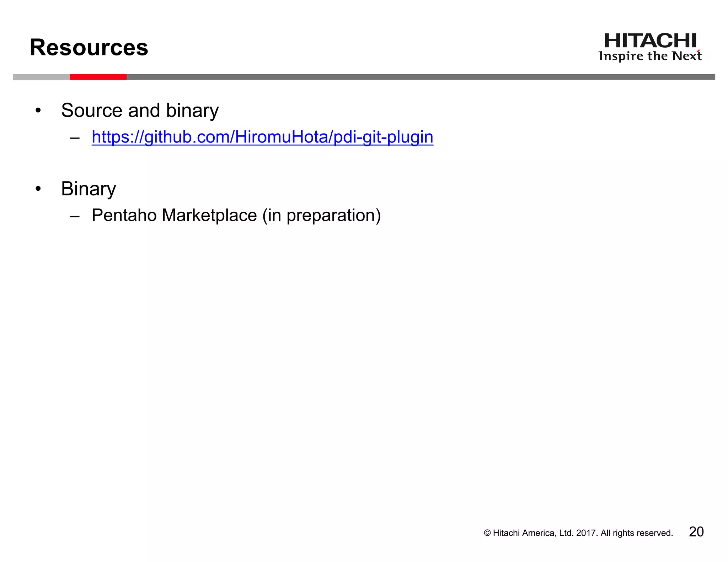Click the Hitachi America copyright notice
The image size is (728, 562).
(578, 533)
